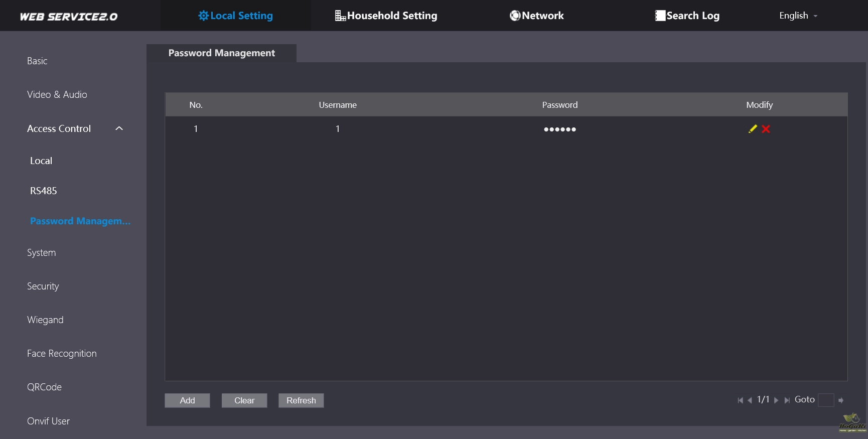Open Face Recognition settings in sidebar
Image resolution: width=868 pixels, height=439 pixels.
click(62, 353)
